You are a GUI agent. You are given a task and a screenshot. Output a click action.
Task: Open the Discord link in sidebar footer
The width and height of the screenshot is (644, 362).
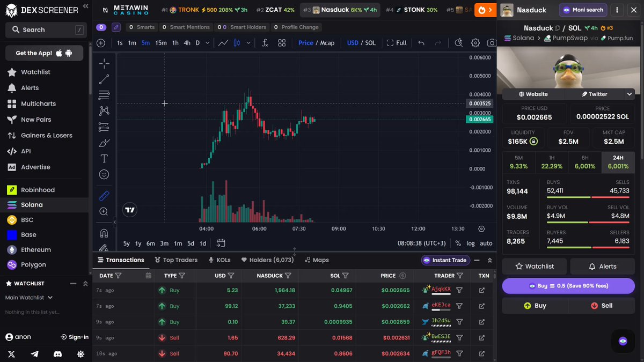[57, 354]
